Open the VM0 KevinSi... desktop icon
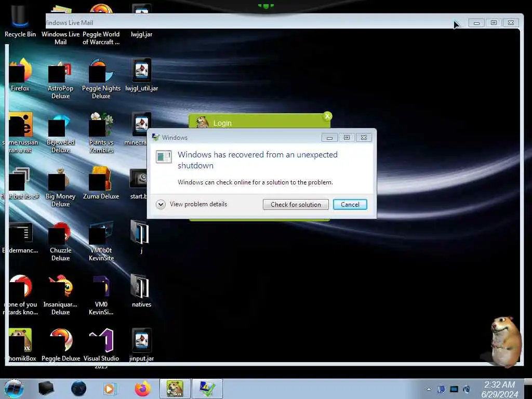 [x=101, y=295]
